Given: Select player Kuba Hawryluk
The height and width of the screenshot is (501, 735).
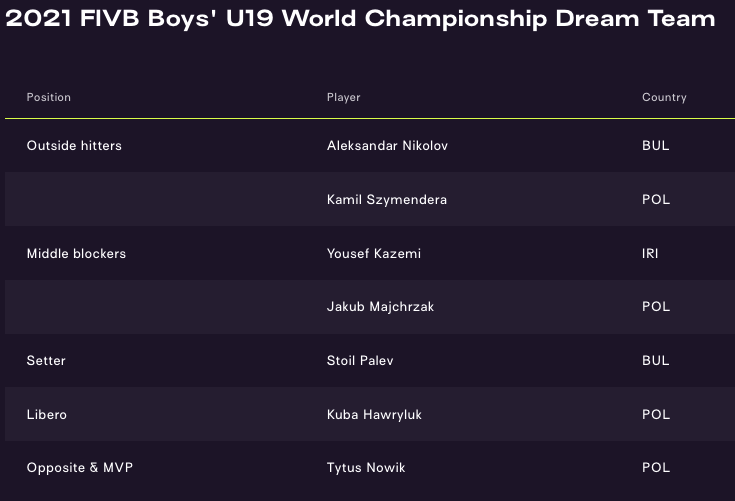Looking at the screenshot, I should tap(374, 415).
